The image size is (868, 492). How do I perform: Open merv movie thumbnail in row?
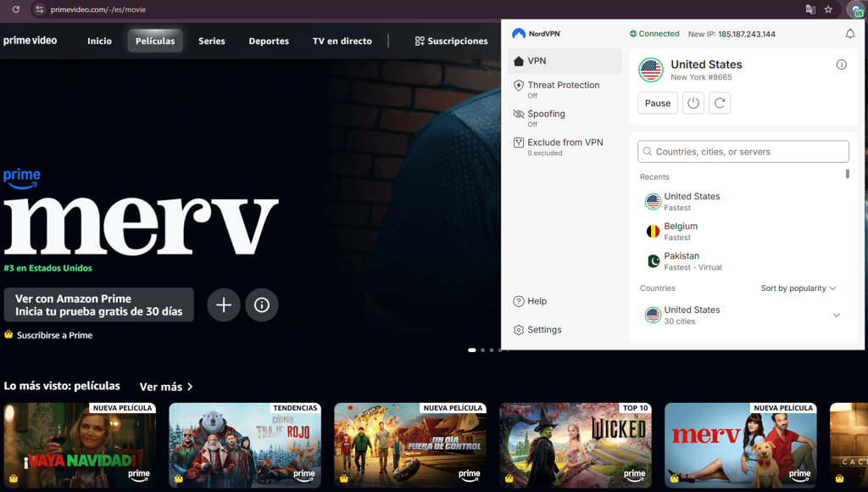pyautogui.click(x=741, y=445)
